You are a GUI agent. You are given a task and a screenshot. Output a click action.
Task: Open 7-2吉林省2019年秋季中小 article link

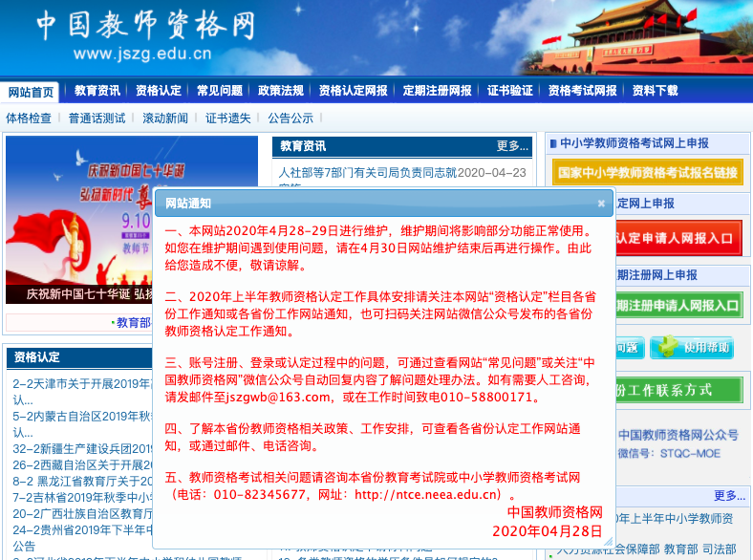click(82, 498)
